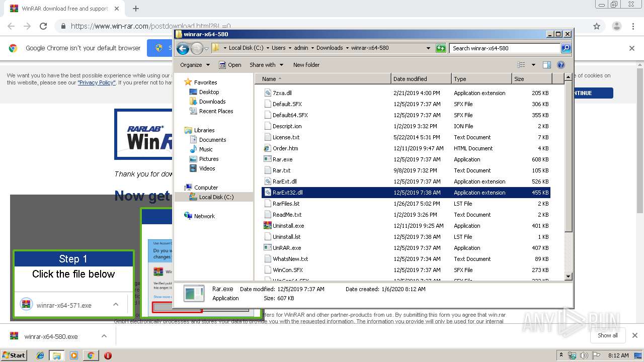Select Network in the navigation pane
The width and height of the screenshot is (644, 362).
pos(199,216)
